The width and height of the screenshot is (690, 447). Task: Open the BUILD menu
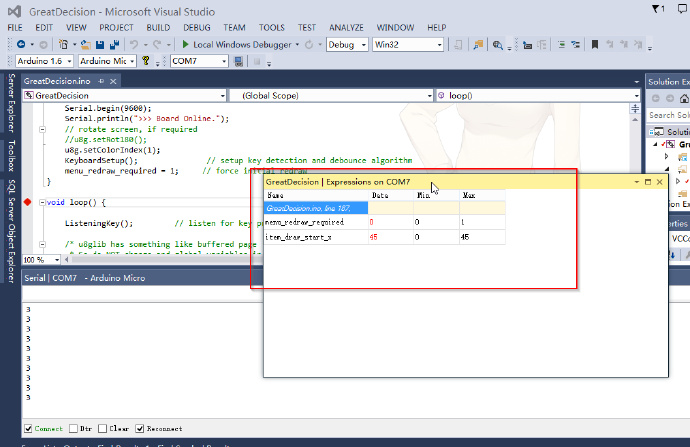click(158, 28)
